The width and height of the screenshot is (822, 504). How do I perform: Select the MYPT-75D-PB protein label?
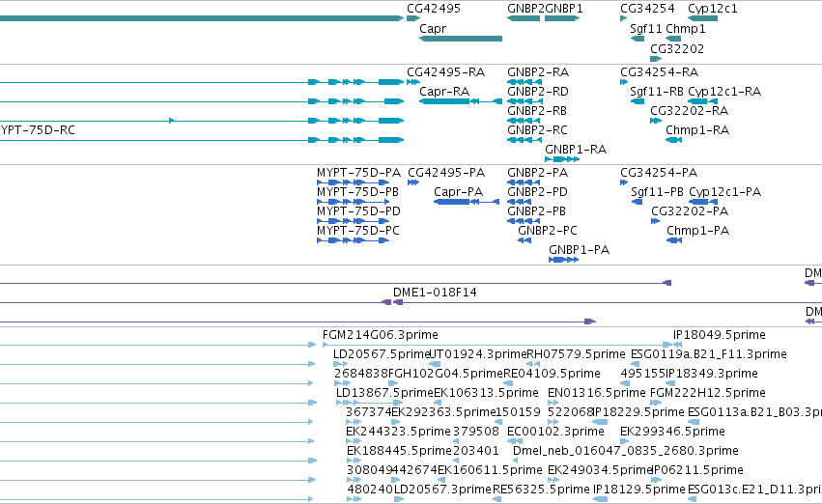pyautogui.click(x=358, y=192)
